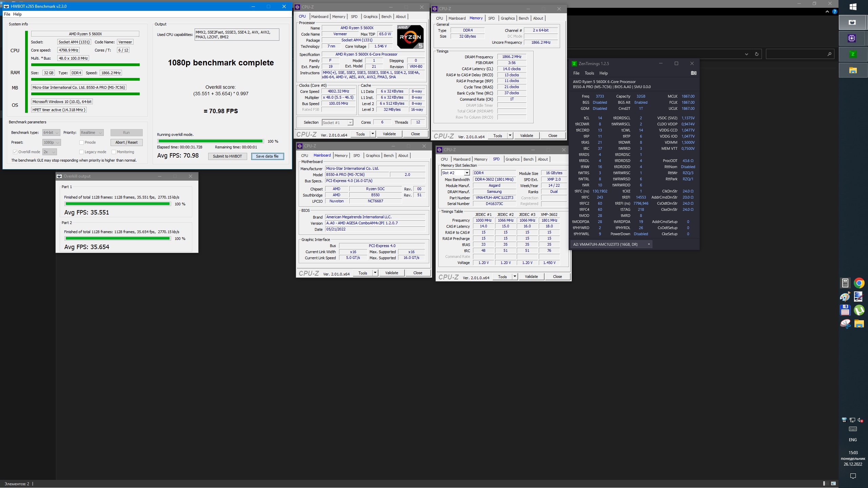
Task: Switch to HWBOT x265 Benchmark taskbar icon
Action: click(852, 22)
